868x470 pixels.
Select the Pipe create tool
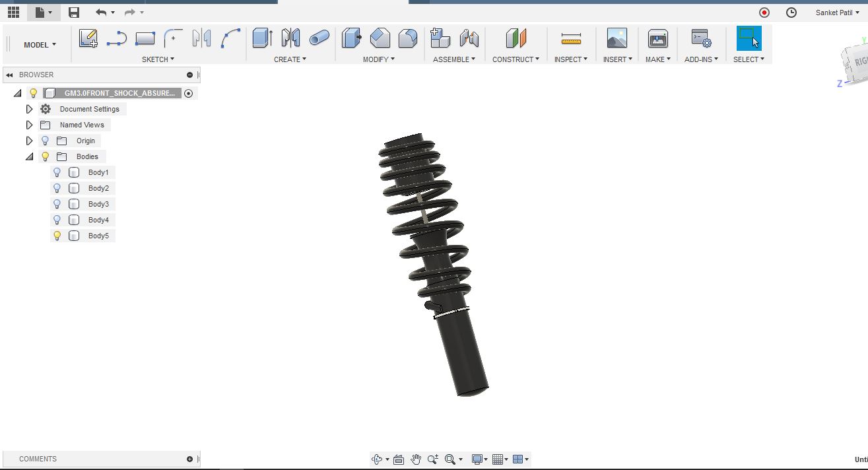coord(319,38)
